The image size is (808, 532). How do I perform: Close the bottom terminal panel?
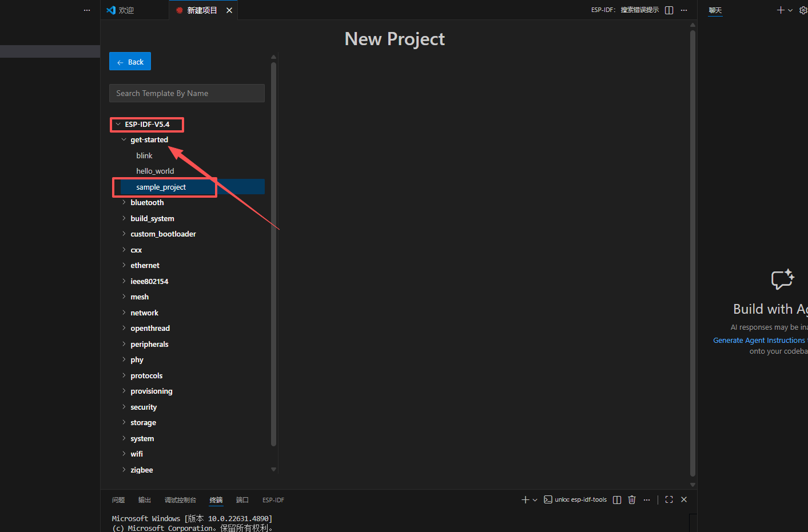pyautogui.click(x=684, y=499)
